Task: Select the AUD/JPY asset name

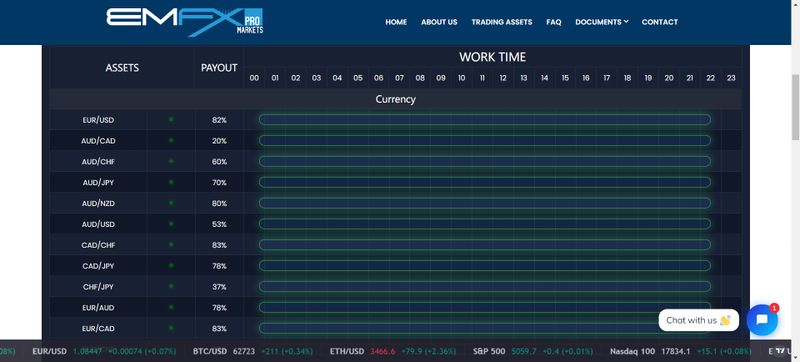Action: [98, 183]
